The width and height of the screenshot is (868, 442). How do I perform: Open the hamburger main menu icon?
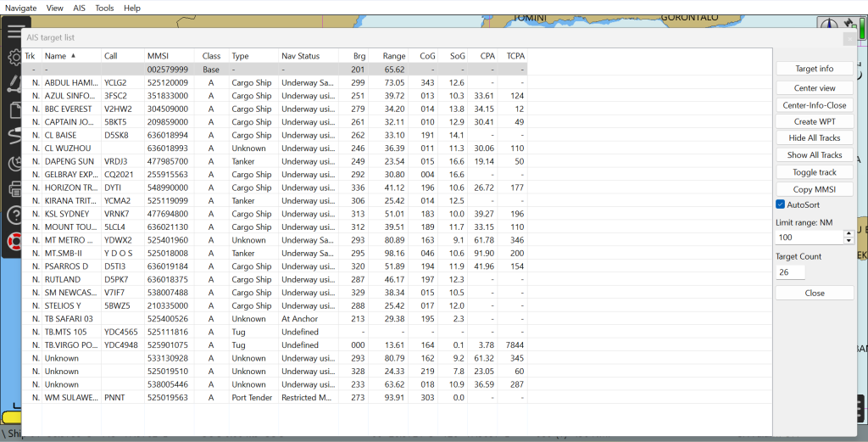(14, 32)
